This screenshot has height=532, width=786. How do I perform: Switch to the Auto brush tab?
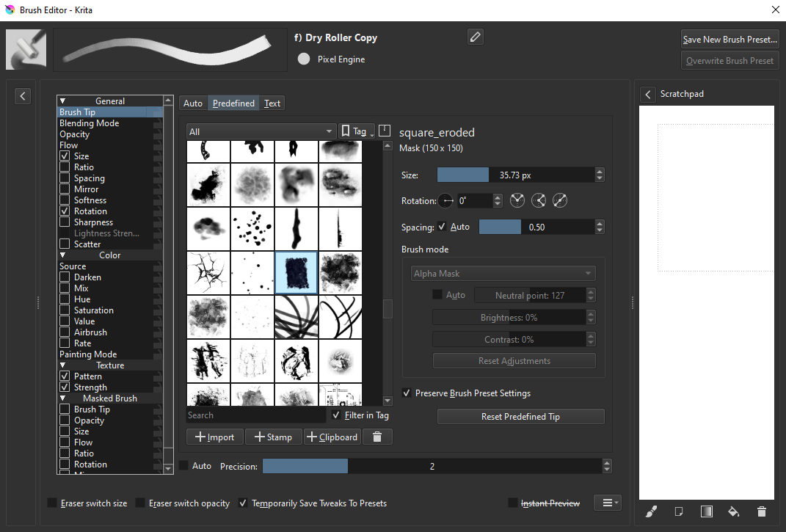(193, 103)
